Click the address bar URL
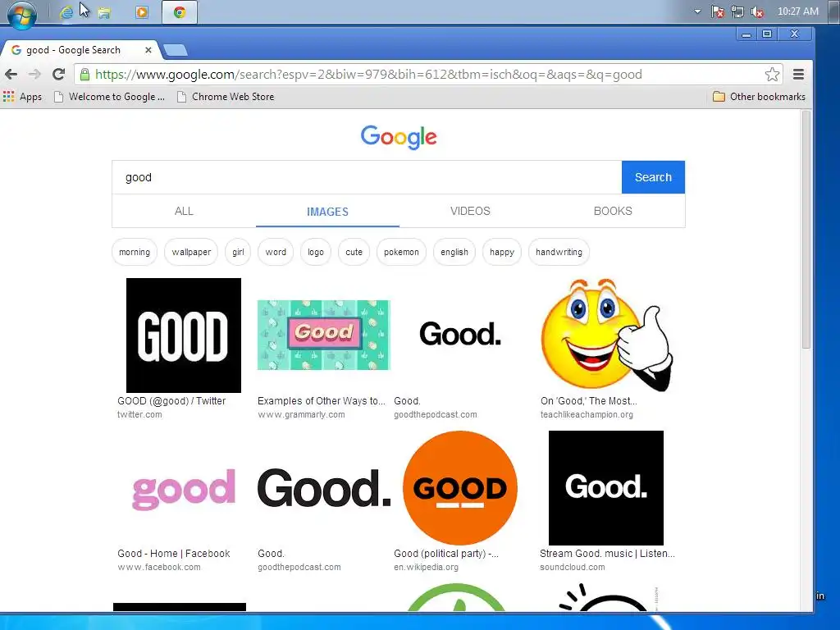This screenshot has height=630, width=840. [x=368, y=75]
